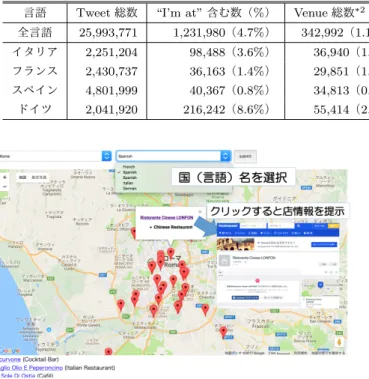Choose French from the language list

coord(129,167)
